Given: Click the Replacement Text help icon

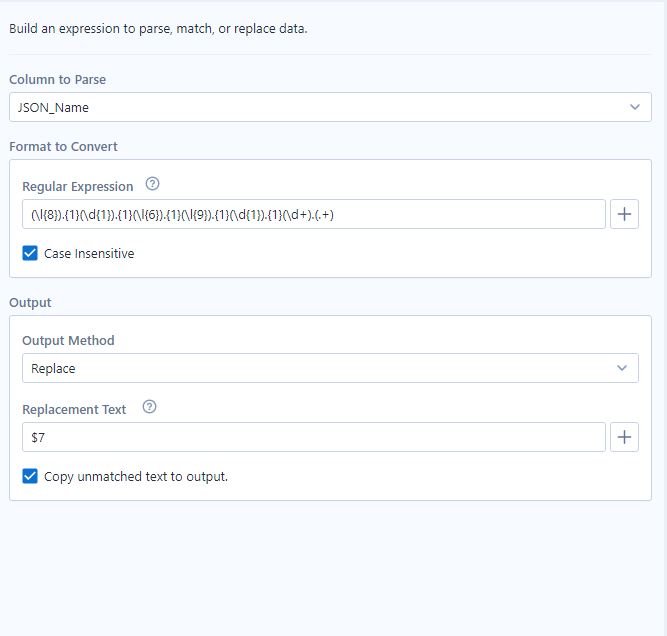Looking at the screenshot, I should click(x=150, y=408).
